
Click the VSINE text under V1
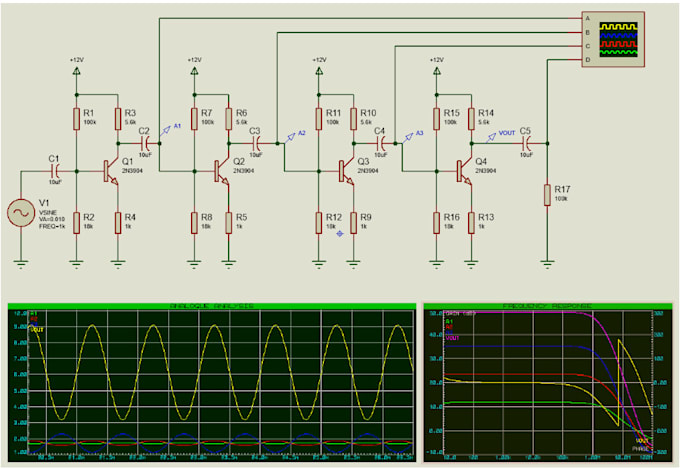pos(47,213)
